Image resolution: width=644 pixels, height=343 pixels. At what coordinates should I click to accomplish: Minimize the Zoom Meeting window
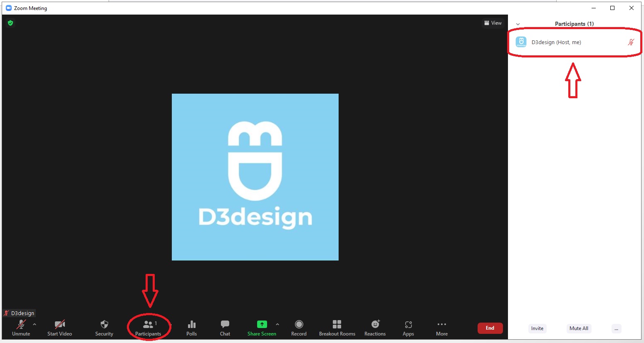[594, 8]
